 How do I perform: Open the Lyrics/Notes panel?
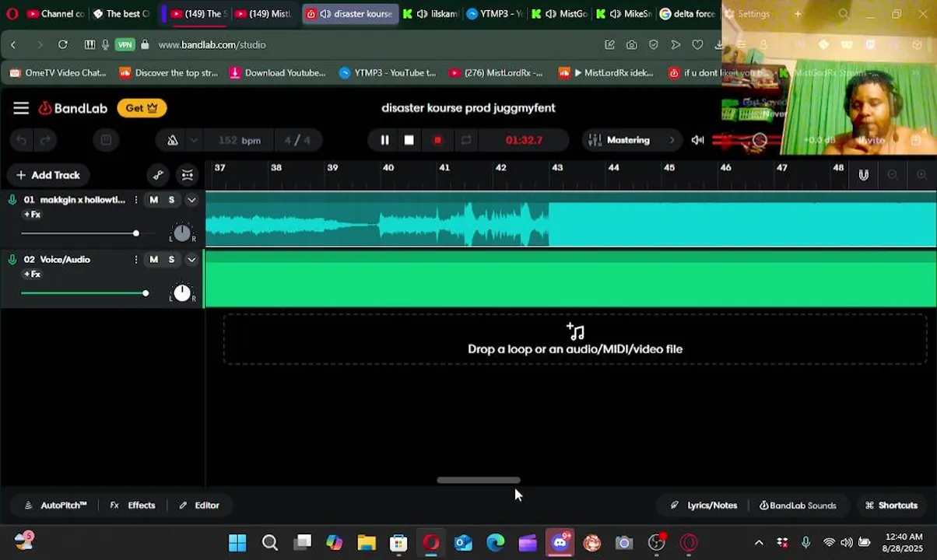[704, 506]
